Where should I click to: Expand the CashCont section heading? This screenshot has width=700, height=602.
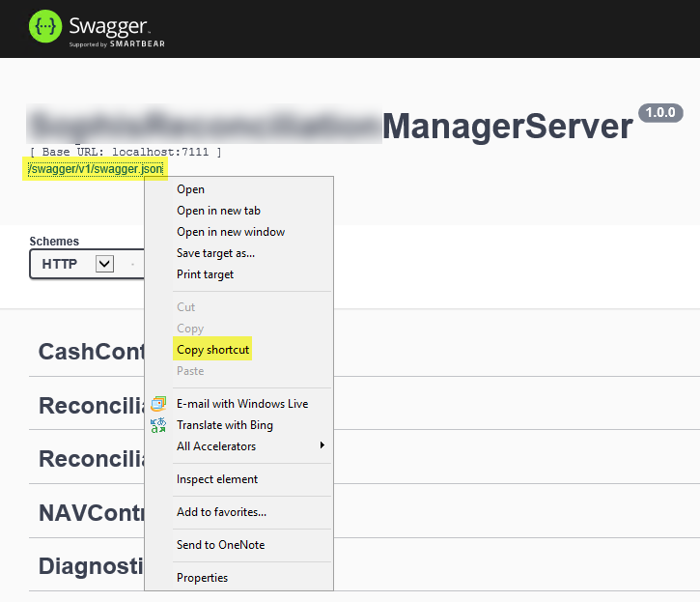92,352
